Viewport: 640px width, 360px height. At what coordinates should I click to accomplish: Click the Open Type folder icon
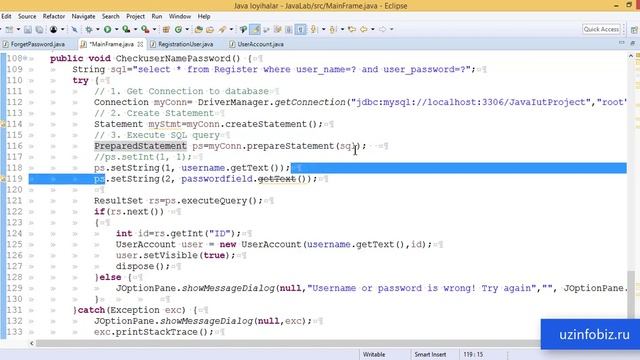pos(198,29)
